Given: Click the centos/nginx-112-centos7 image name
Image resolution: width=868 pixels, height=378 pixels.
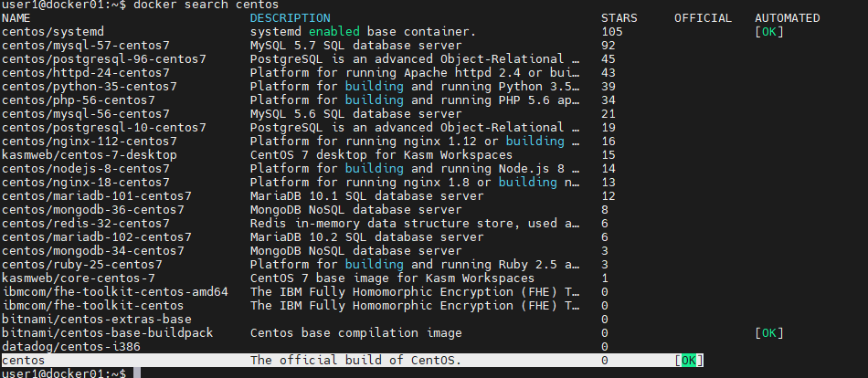Looking at the screenshot, I should click(90, 142).
